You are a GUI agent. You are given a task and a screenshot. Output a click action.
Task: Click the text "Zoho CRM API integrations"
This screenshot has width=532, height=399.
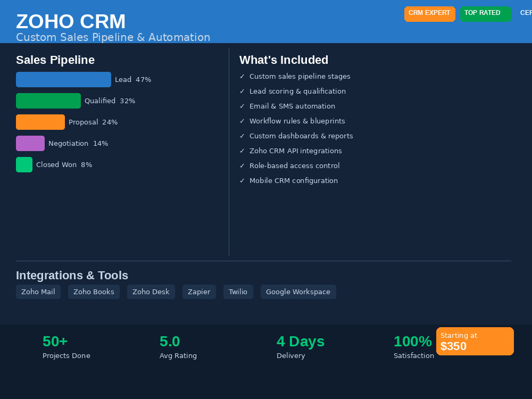295,151
